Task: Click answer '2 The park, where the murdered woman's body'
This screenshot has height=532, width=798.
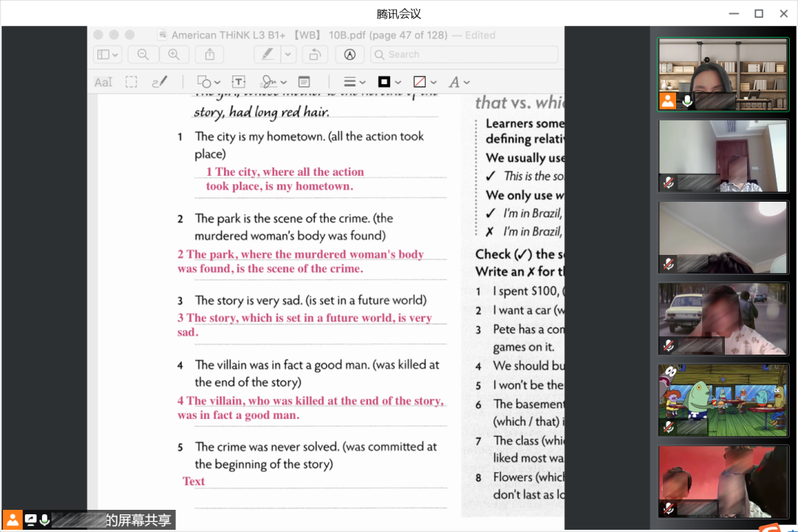Action: 300,254
